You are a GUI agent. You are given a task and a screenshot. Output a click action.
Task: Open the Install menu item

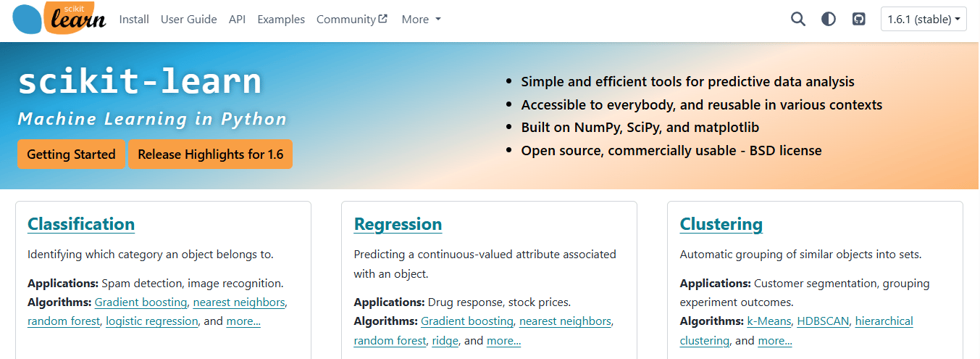134,20
